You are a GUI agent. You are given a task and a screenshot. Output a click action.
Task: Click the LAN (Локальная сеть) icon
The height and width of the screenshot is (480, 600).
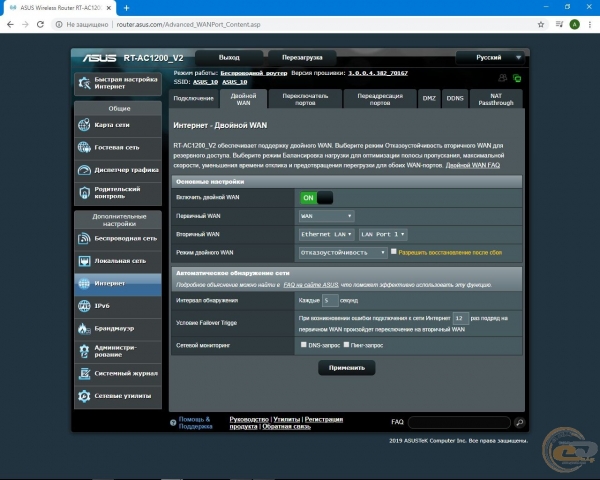(84, 261)
